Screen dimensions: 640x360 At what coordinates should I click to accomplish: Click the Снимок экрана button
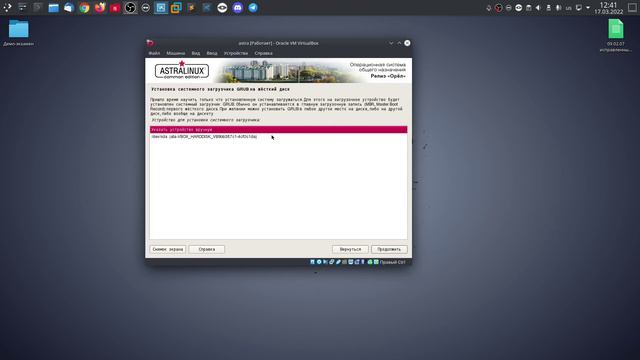click(168, 249)
